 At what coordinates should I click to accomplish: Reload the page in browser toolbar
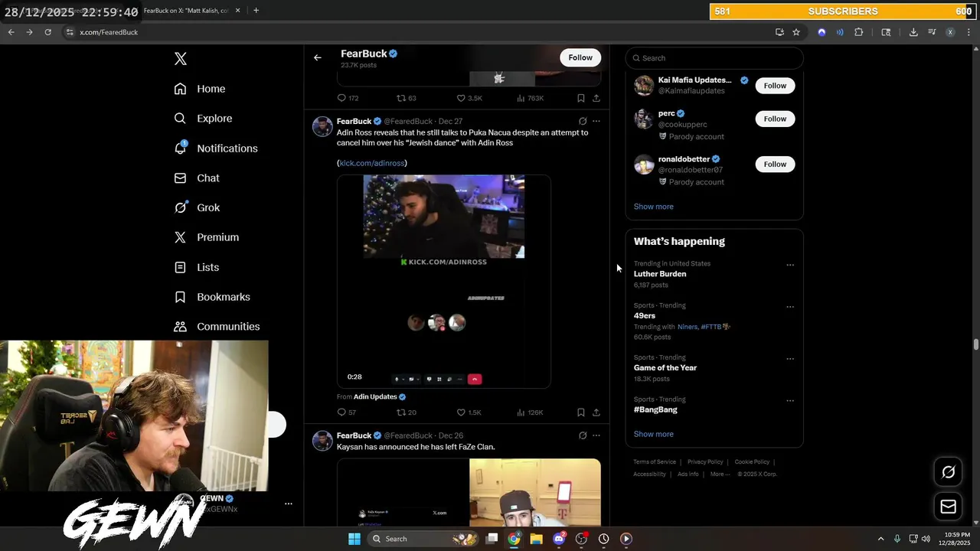pos(47,32)
